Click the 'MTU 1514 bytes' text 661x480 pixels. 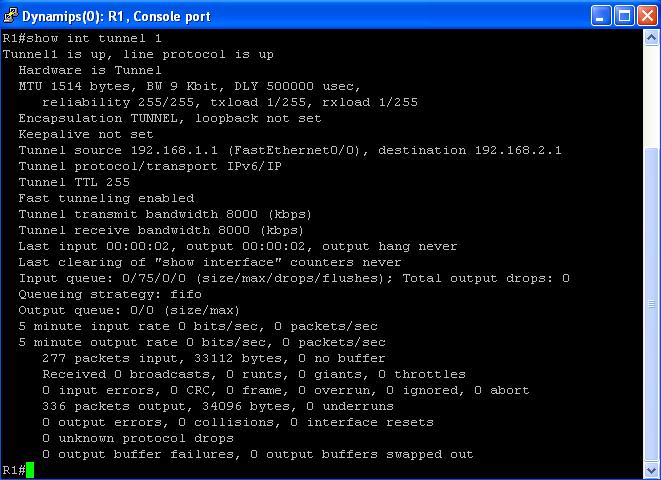(x=77, y=86)
